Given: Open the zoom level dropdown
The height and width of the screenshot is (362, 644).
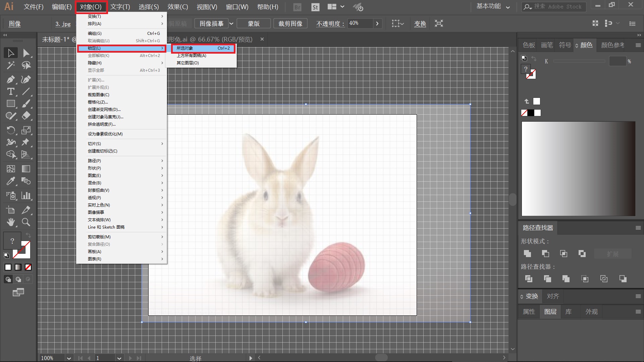Looking at the screenshot, I should [69, 358].
